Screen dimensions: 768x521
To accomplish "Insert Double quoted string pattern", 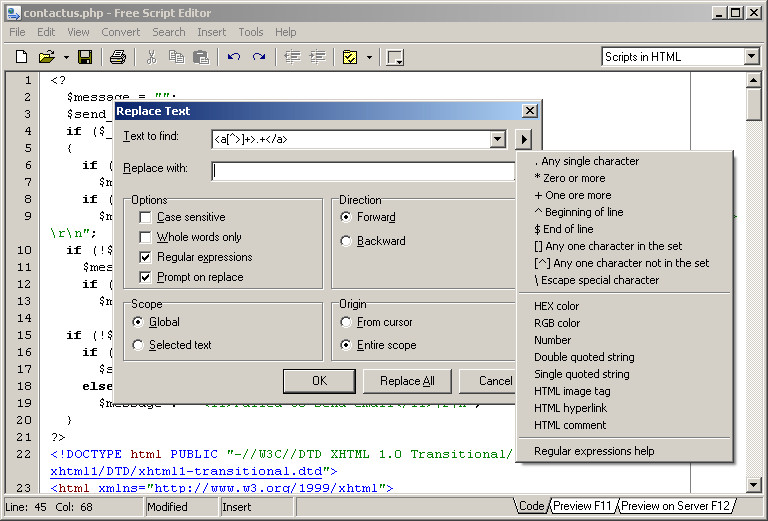I will (625, 357).
